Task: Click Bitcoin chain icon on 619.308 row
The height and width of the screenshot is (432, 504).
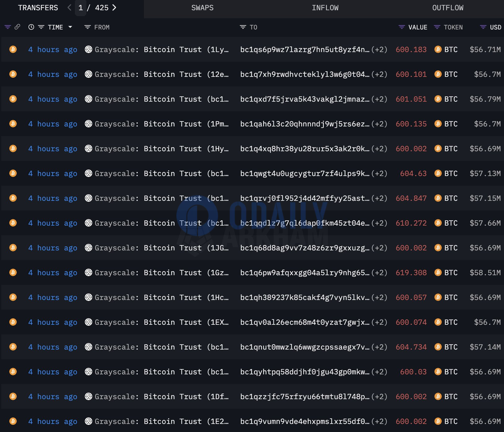Action: click(x=13, y=272)
